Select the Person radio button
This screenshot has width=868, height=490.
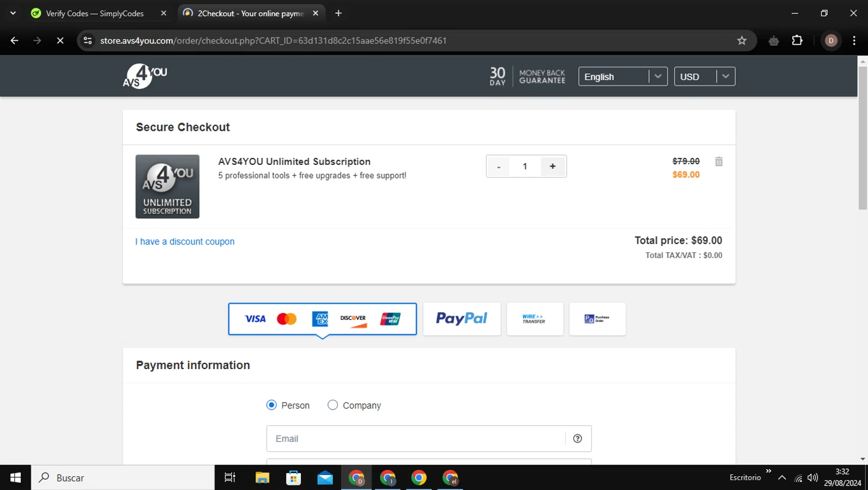271,405
